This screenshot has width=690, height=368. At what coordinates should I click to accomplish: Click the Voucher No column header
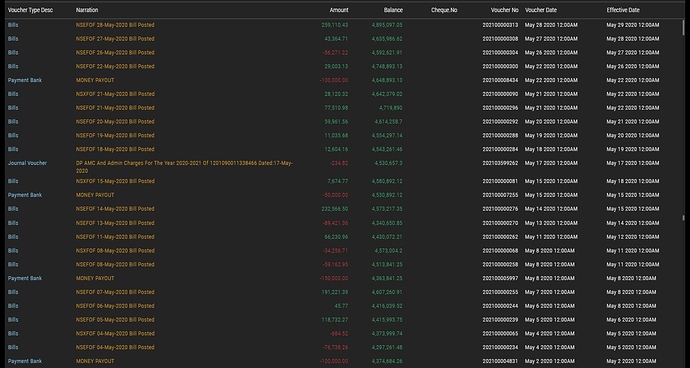505,10
